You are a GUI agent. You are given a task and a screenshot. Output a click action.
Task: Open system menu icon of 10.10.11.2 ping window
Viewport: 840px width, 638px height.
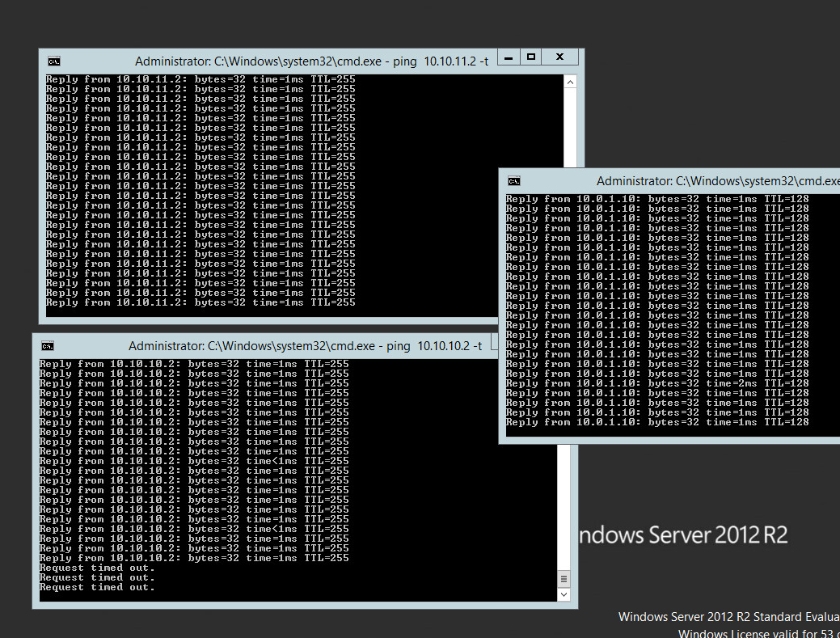click(53, 61)
